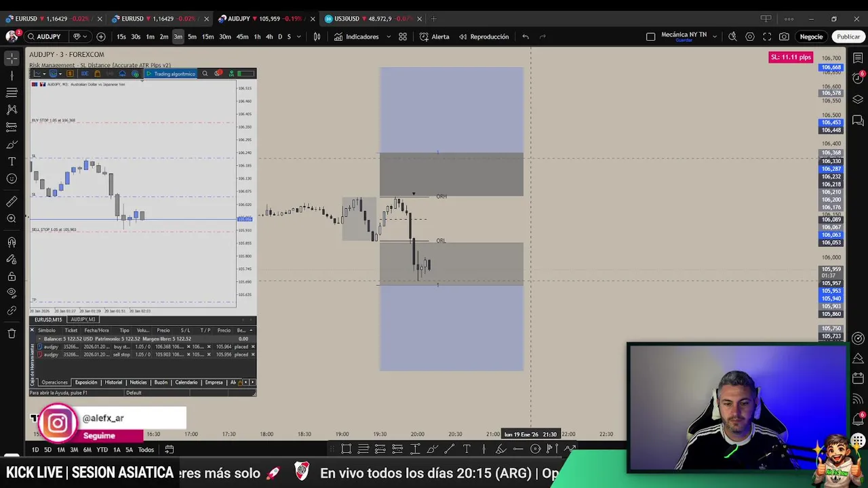Click the add symbol plus icon
This screenshot has width=868, height=488.
tap(101, 37)
